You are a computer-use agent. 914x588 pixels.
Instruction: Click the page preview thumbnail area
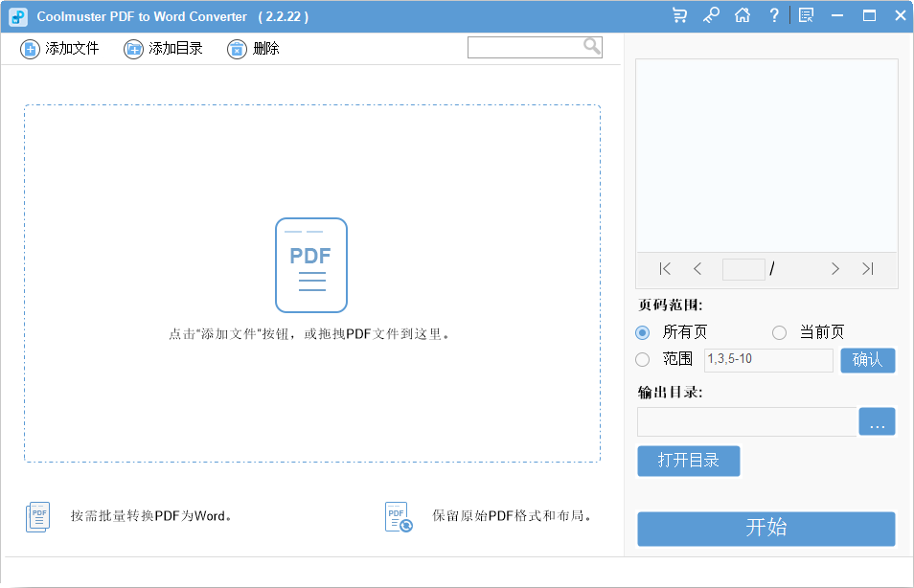[766, 155]
